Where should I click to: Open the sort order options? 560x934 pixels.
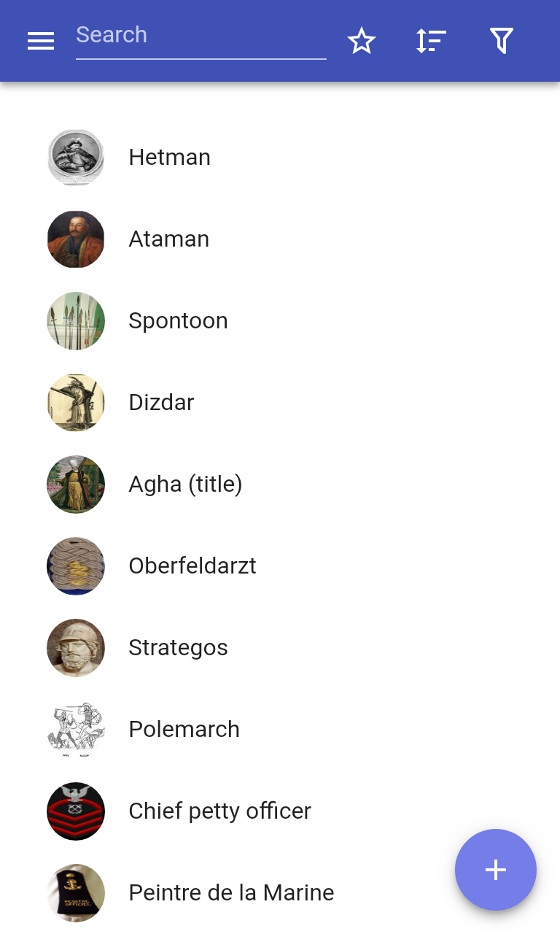point(431,42)
